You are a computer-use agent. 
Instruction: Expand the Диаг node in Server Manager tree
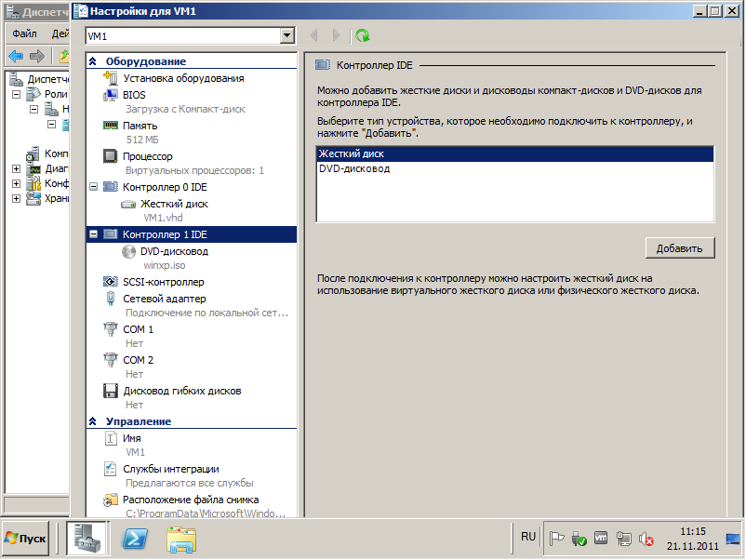pos(16,169)
